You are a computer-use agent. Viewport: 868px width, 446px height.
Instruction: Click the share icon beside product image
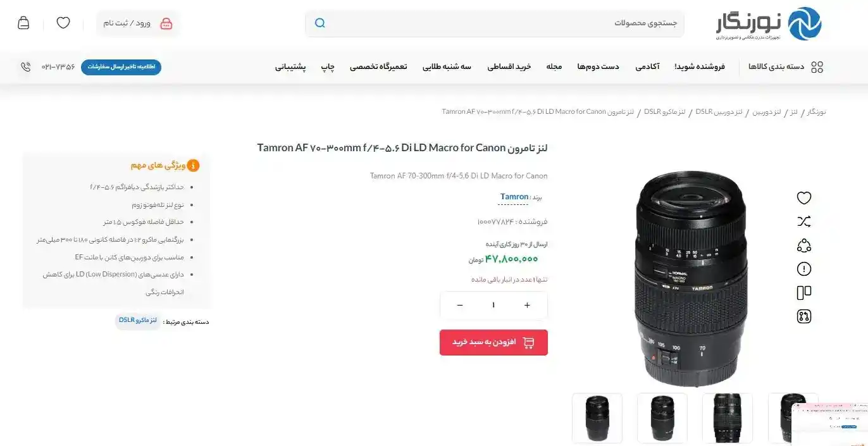tap(803, 245)
